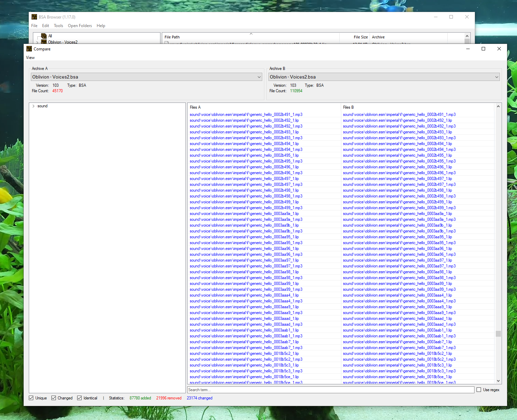Click the file list scrollbar thumb
This screenshot has height=420, width=517.
pos(498,334)
